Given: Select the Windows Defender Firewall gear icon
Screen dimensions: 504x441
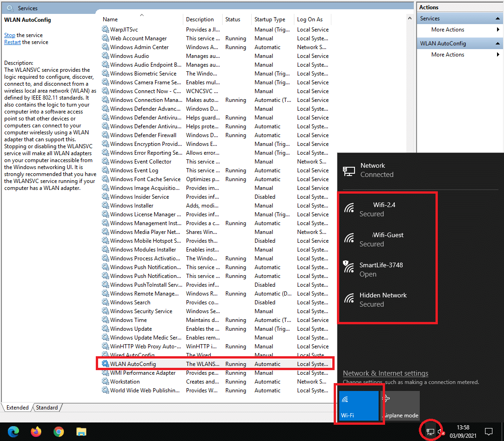Looking at the screenshot, I should tap(106, 135).
